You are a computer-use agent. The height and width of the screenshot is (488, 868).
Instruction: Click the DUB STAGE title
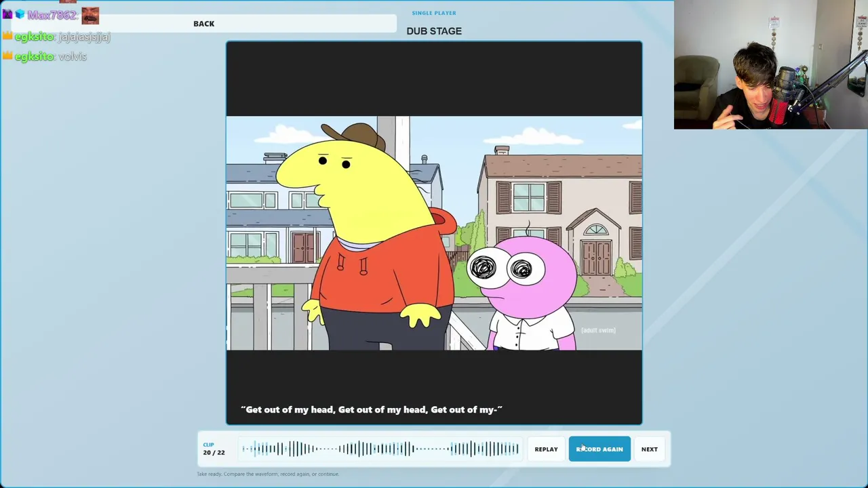click(x=434, y=31)
